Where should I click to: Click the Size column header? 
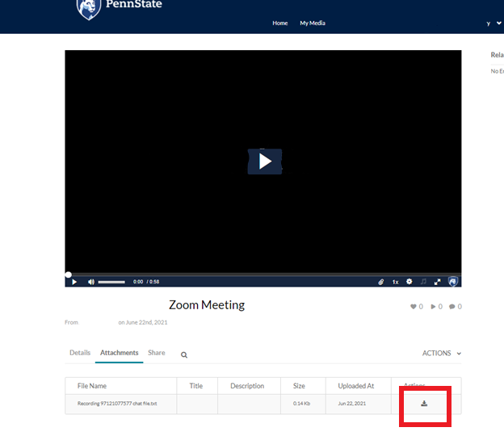coord(299,386)
